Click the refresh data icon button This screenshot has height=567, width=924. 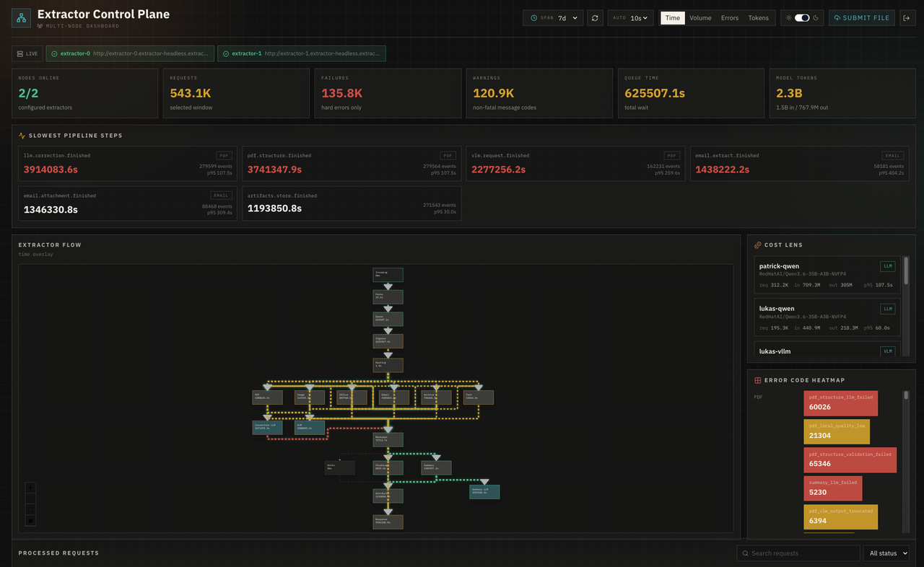(x=595, y=18)
